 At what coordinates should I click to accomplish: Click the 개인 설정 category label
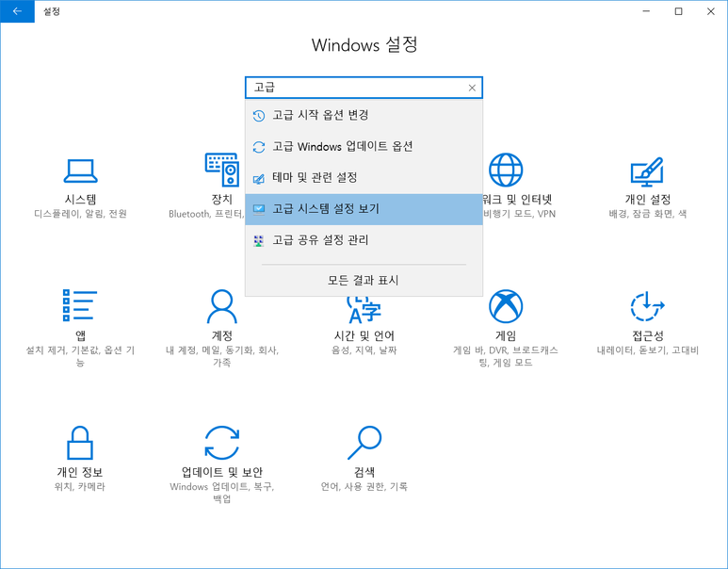pyautogui.click(x=648, y=200)
